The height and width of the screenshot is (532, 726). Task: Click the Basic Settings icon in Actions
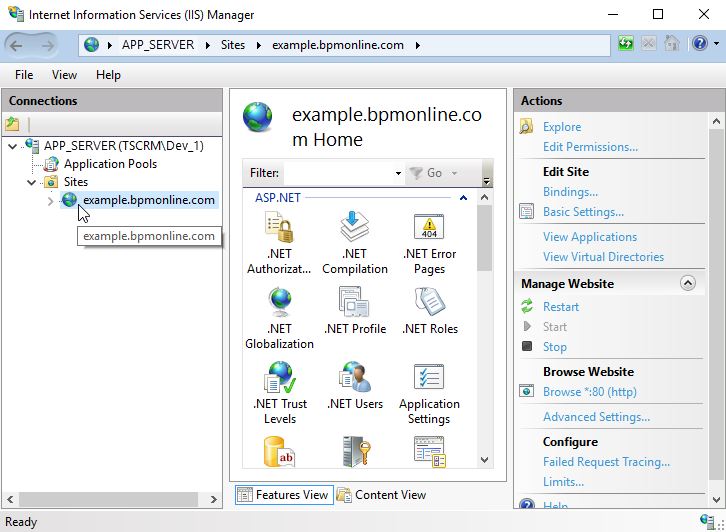526,212
